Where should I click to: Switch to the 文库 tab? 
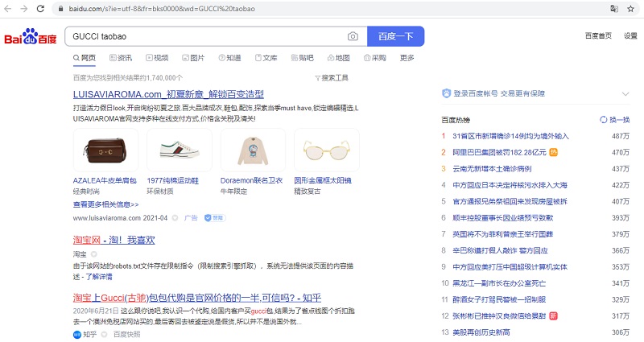click(x=266, y=58)
